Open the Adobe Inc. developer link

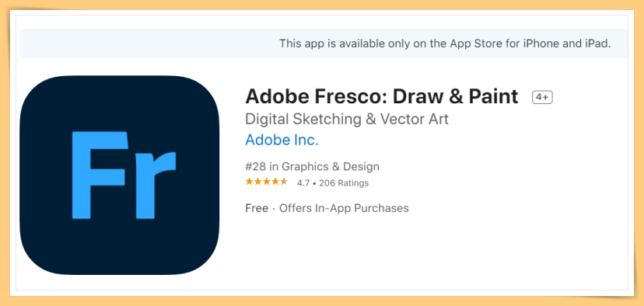pyautogui.click(x=282, y=141)
